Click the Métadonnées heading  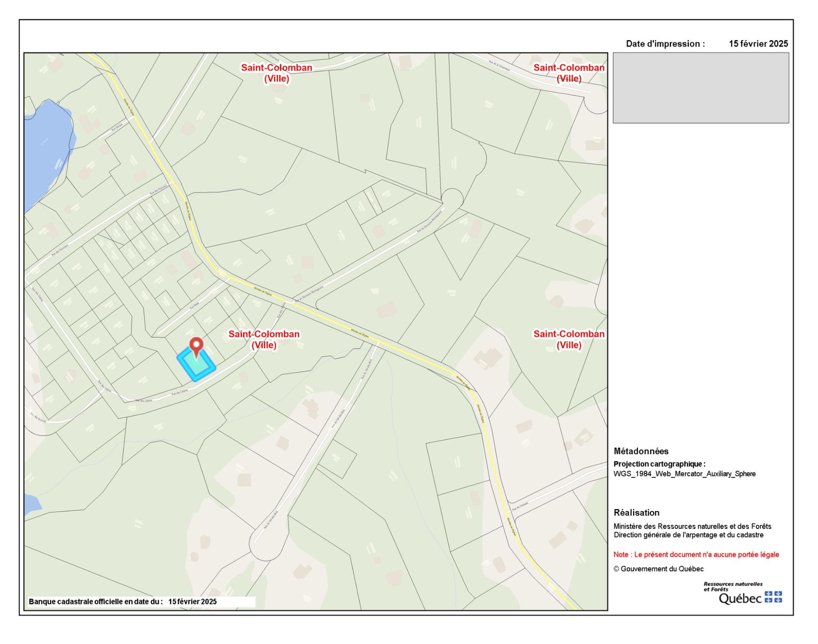click(641, 451)
